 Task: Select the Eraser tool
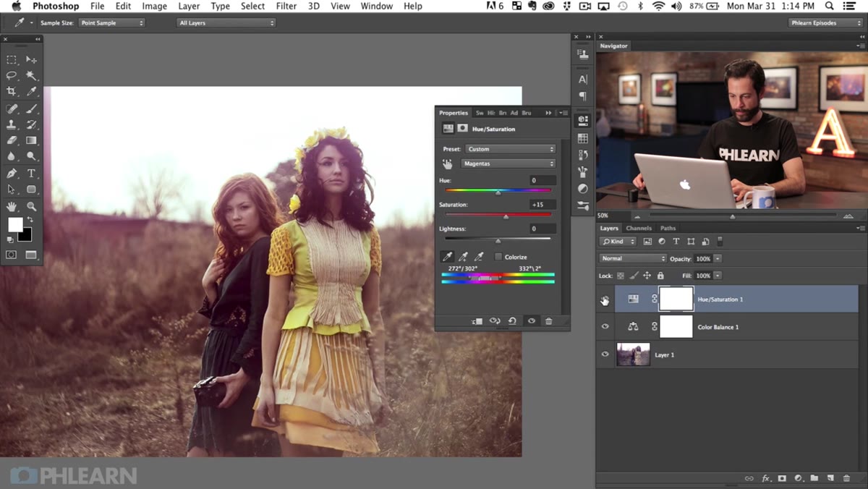(12, 140)
